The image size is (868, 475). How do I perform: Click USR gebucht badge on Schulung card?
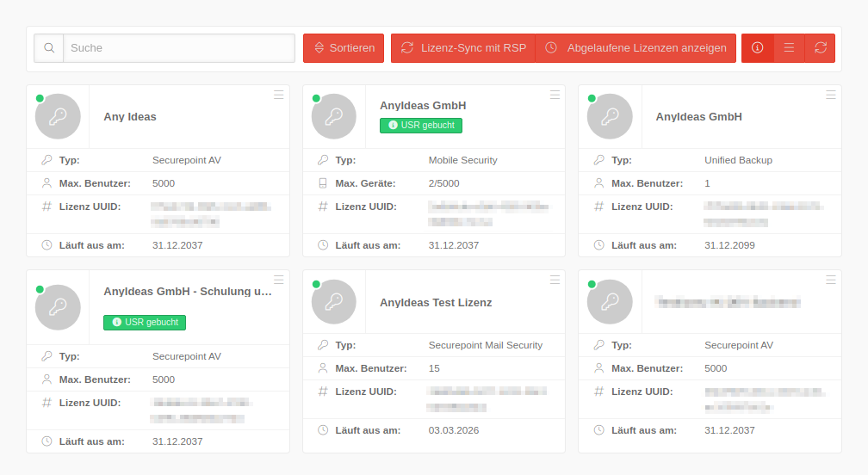(x=145, y=323)
